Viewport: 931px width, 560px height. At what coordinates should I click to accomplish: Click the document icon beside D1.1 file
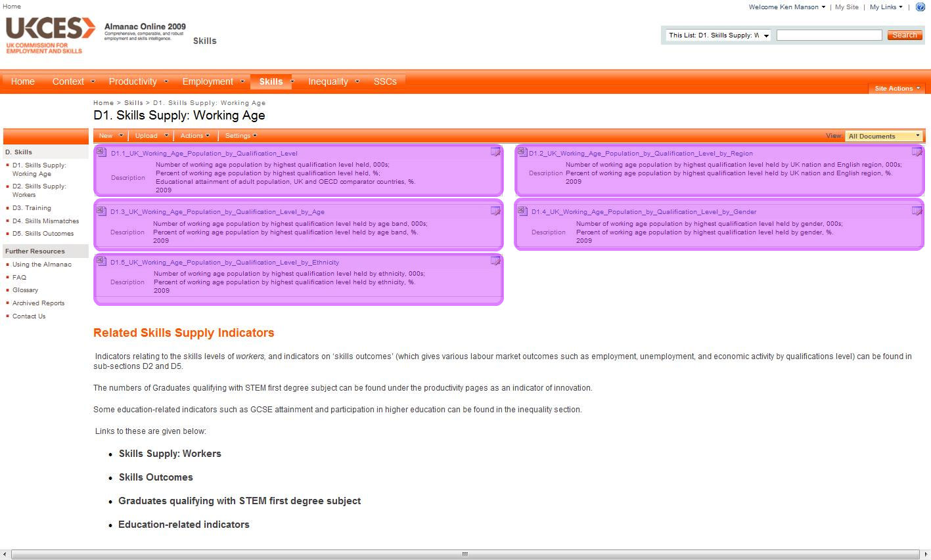coord(101,152)
